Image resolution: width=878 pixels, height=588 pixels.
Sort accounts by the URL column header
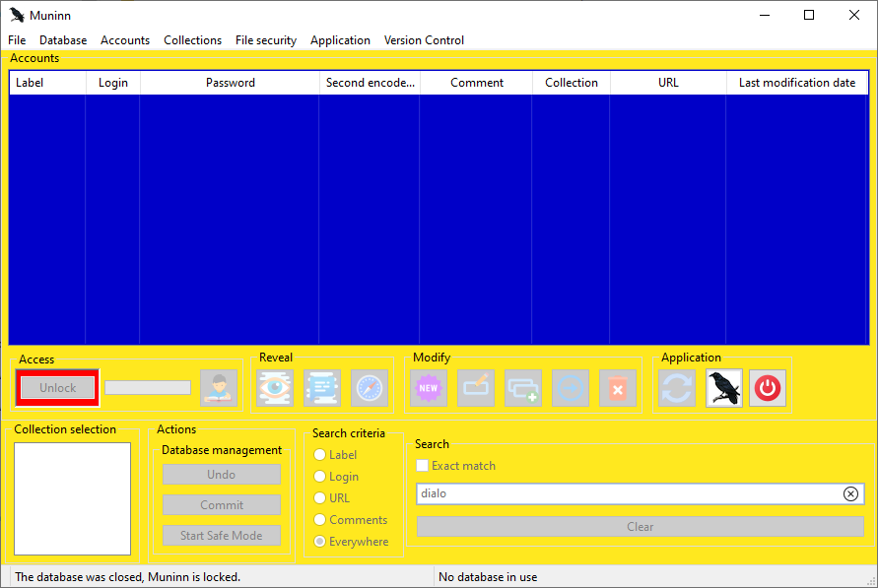(668, 83)
